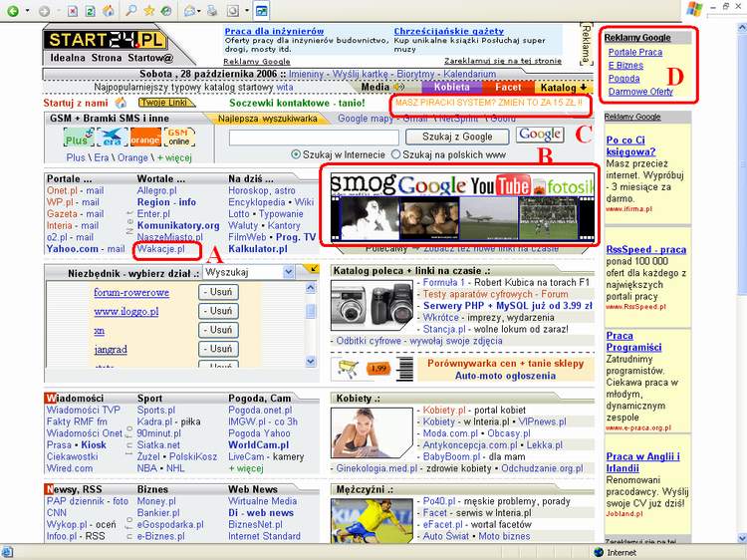
Task: Open the Google mapy search tab link
Action: 366,119
